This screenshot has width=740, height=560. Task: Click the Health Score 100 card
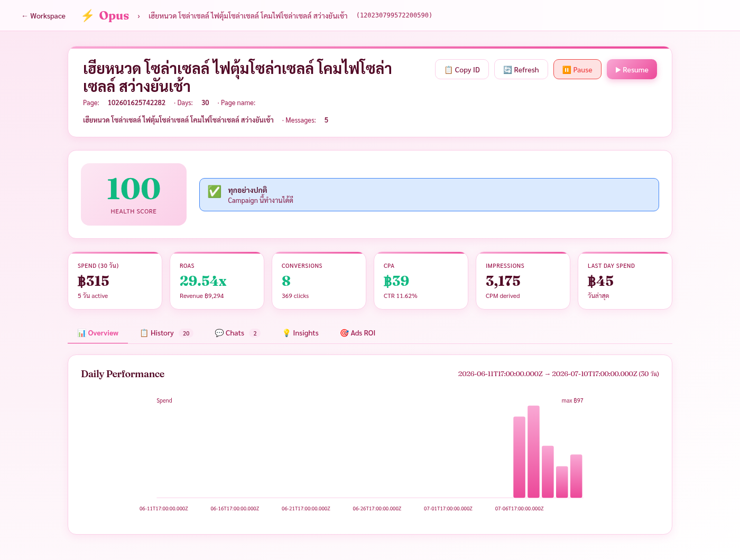pyautogui.click(x=134, y=194)
